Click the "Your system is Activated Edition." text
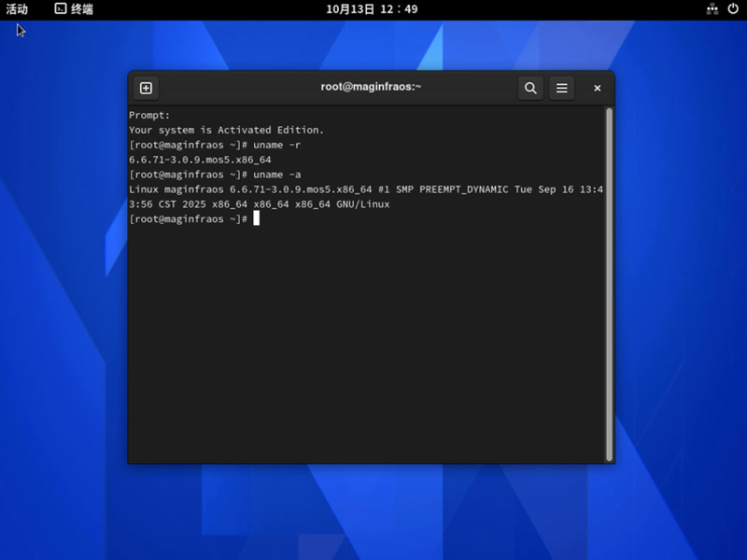 (226, 130)
